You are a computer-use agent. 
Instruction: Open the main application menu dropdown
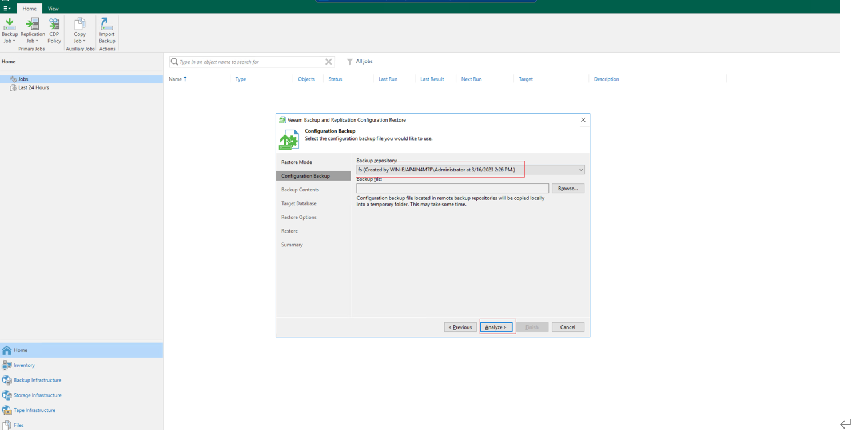coord(7,9)
